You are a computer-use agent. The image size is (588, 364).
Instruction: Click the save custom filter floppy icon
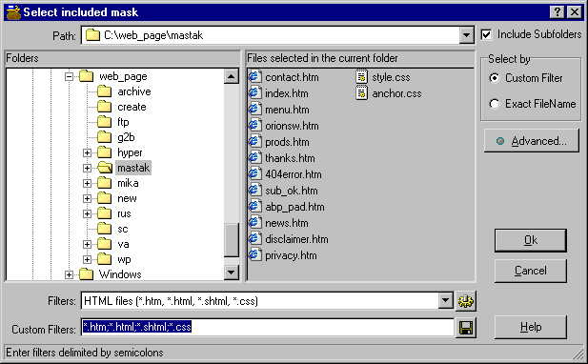pyautogui.click(x=466, y=329)
